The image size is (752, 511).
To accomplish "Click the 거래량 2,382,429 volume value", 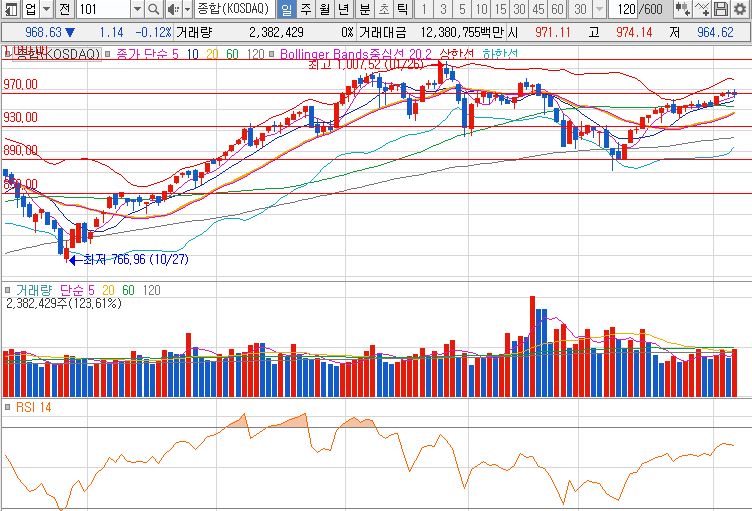I will click(x=276, y=33).
